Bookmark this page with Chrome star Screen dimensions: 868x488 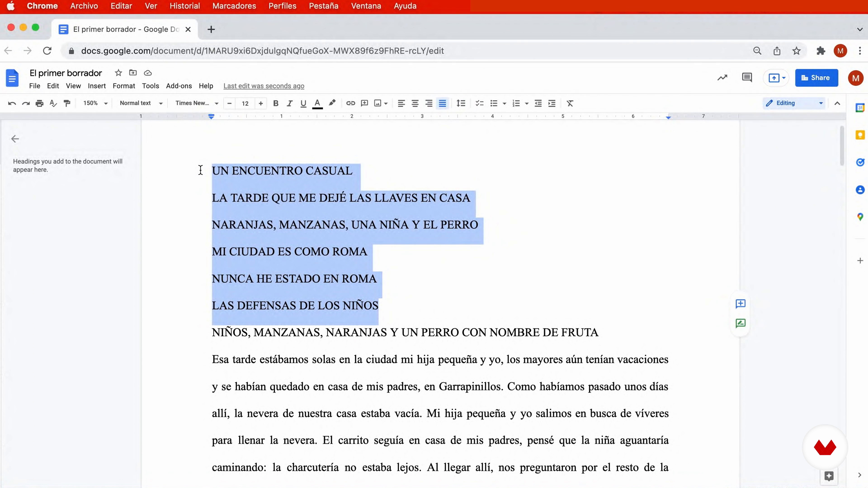(x=796, y=51)
